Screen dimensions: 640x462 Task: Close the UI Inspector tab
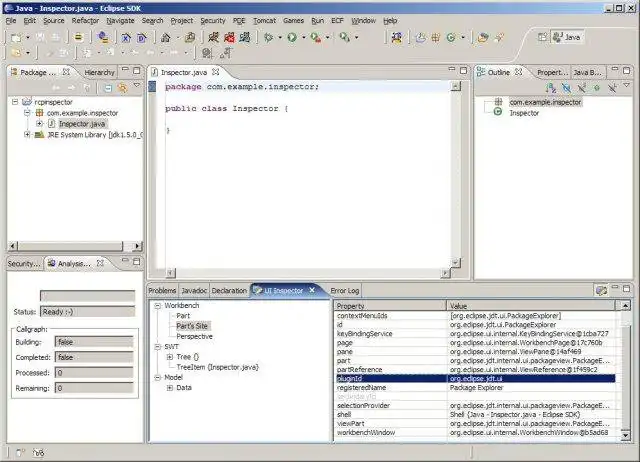tap(312, 290)
